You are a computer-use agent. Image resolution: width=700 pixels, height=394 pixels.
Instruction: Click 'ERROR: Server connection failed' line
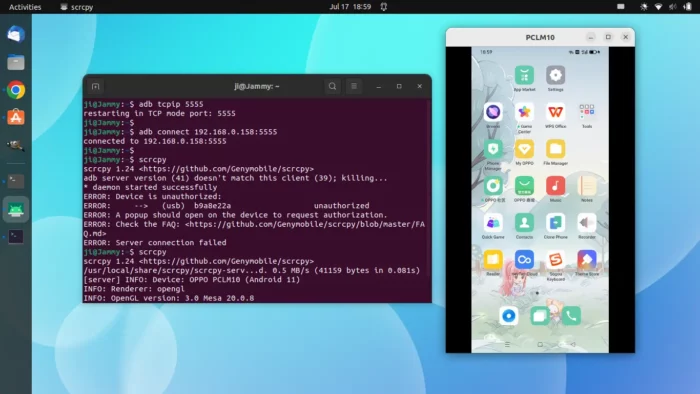coord(155,242)
